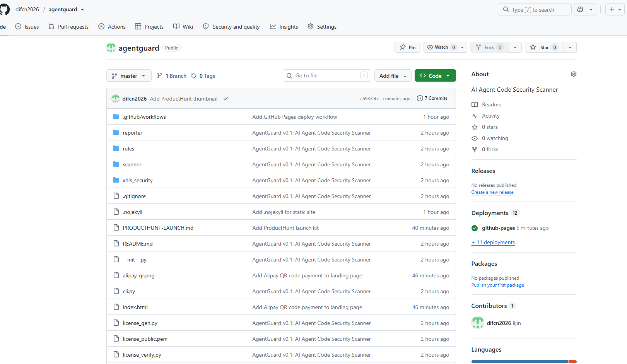Screen dimensions: 627x364
Task: Open the reporter folder
Action: [x=133, y=133]
